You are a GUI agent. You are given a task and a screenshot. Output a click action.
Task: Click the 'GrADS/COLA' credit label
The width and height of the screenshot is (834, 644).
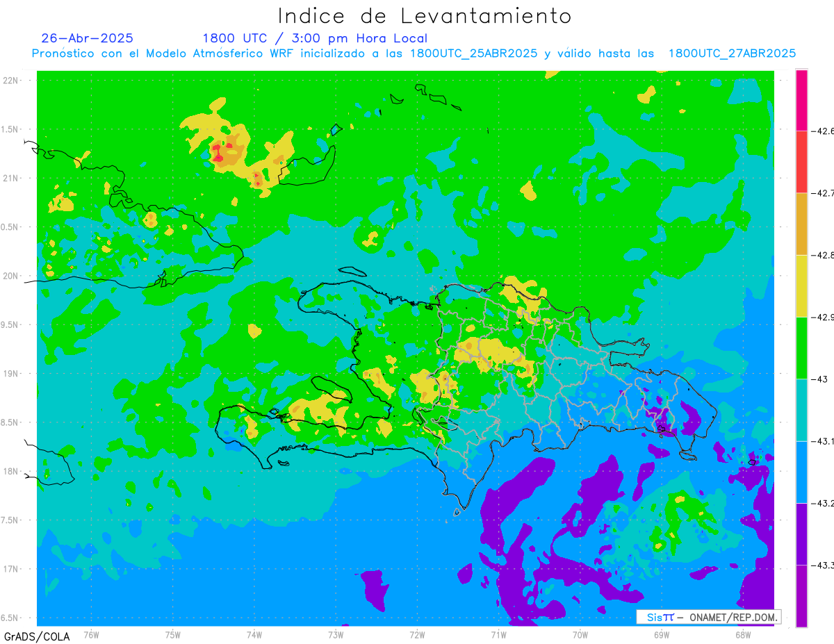(x=36, y=636)
